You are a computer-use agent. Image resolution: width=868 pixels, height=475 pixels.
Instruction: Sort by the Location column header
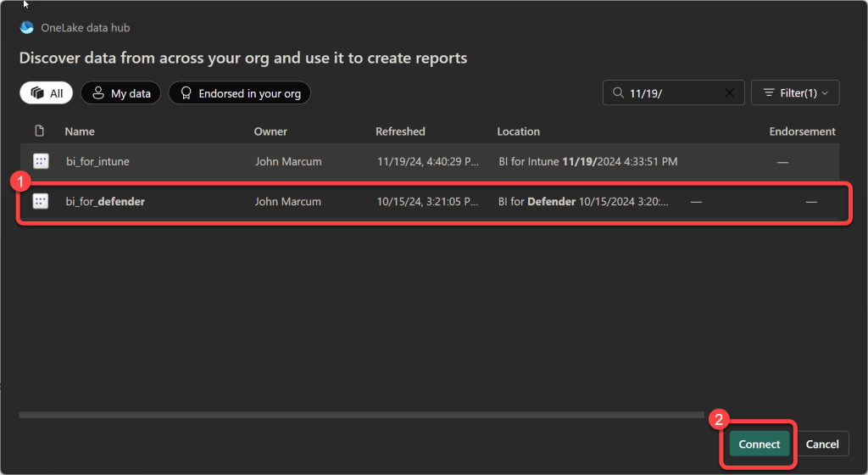[518, 131]
